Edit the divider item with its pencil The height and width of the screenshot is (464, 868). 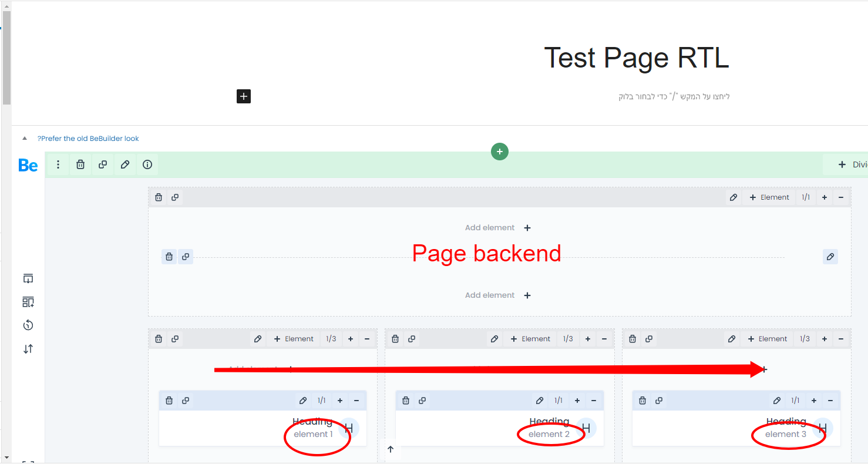click(830, 257)
